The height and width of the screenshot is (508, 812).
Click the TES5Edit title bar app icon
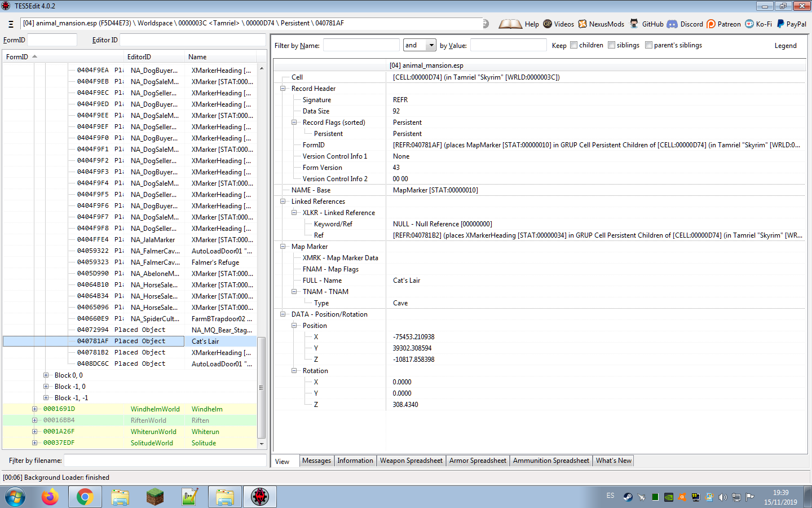point(6,6)
